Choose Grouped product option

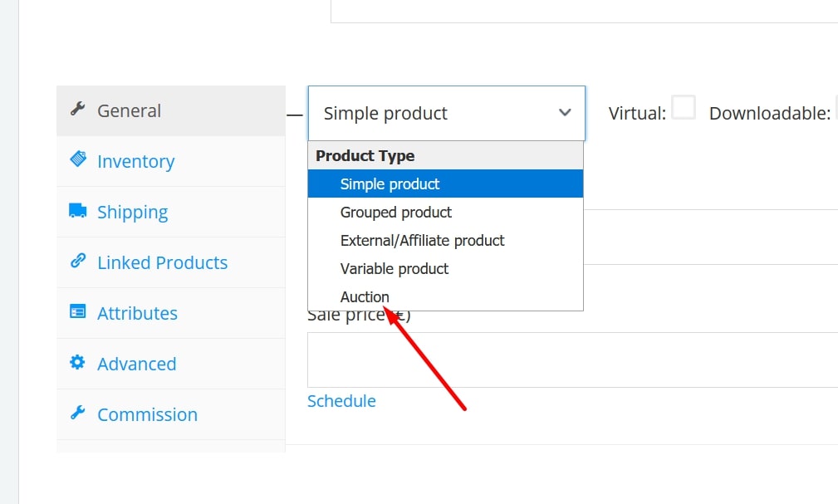point(446,213)
